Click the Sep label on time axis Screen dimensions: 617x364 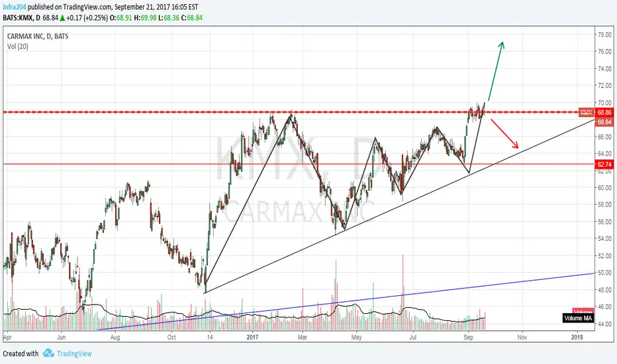(x=468, y=338)
